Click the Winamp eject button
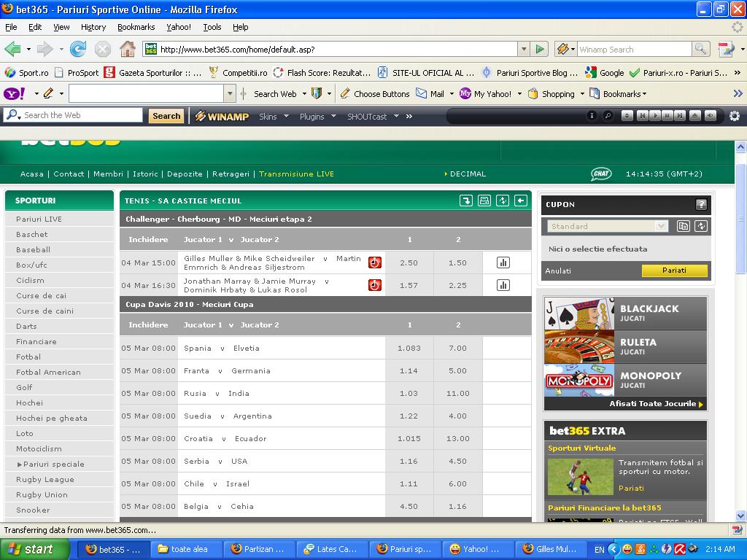 (695, 116)
